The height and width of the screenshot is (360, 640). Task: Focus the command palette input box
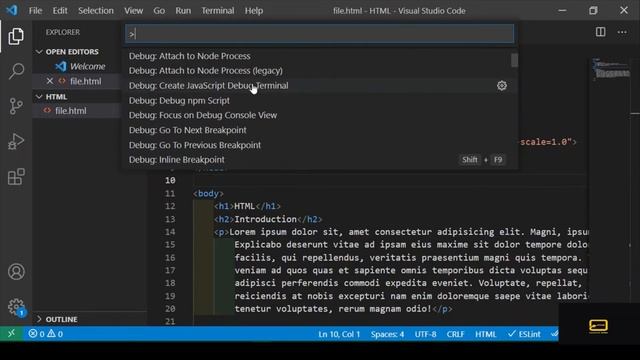coord(320,34)
